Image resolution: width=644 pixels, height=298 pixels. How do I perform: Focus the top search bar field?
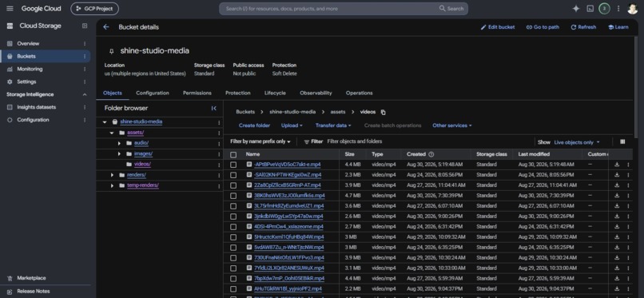point(344,9)
